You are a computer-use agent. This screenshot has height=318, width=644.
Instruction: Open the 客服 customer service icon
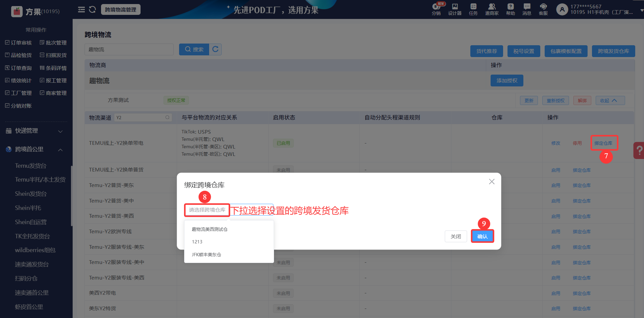pos(543,9)
